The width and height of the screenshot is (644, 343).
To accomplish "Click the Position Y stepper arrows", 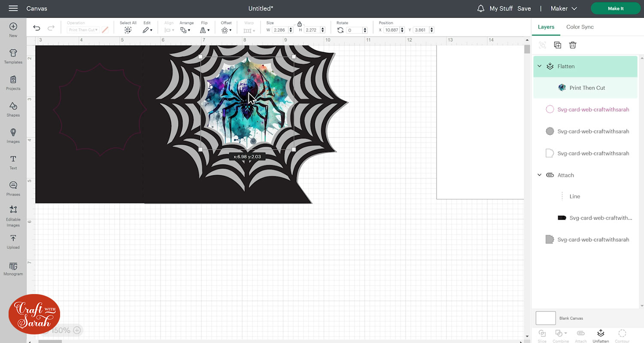I will pyautogui.click(x=431, y=30).
